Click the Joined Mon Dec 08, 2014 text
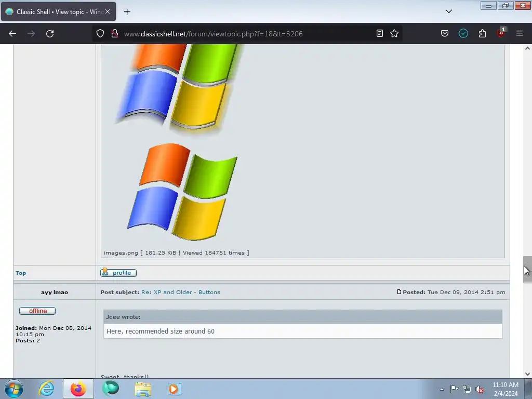Screen dimensions: 532x399 54,331
